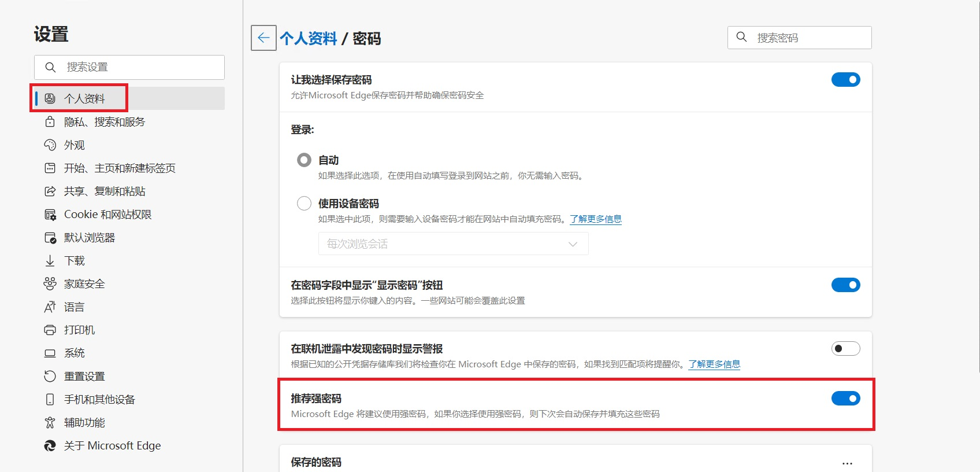Click into the 搜索设置 input field
Image resolution: width=980 pixels, height=472 pixels.
129,67
